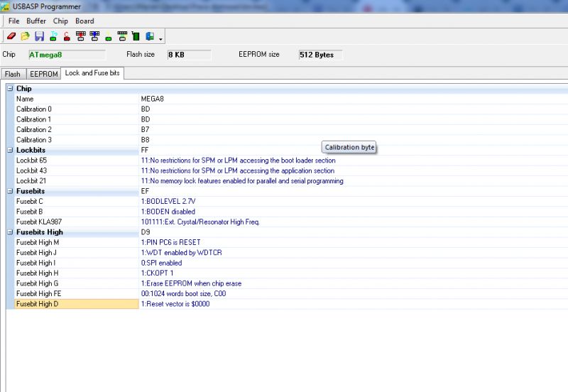Click the ATmega8 chip field
The width and height of the screenshot is (568, 392).
pos(67,55)
